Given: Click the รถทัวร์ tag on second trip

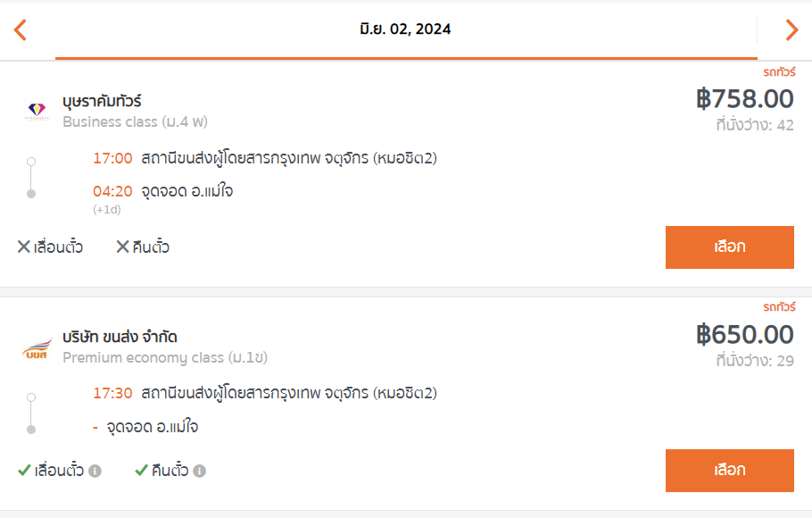Looking at the screenshot, I should pyautogui.click(x=779, y=307).
